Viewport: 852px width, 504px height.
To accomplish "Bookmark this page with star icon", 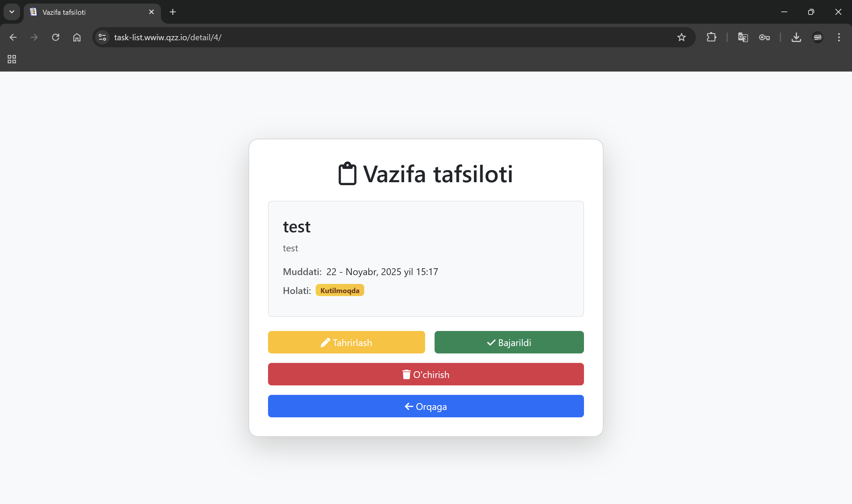I will point(681,37).
